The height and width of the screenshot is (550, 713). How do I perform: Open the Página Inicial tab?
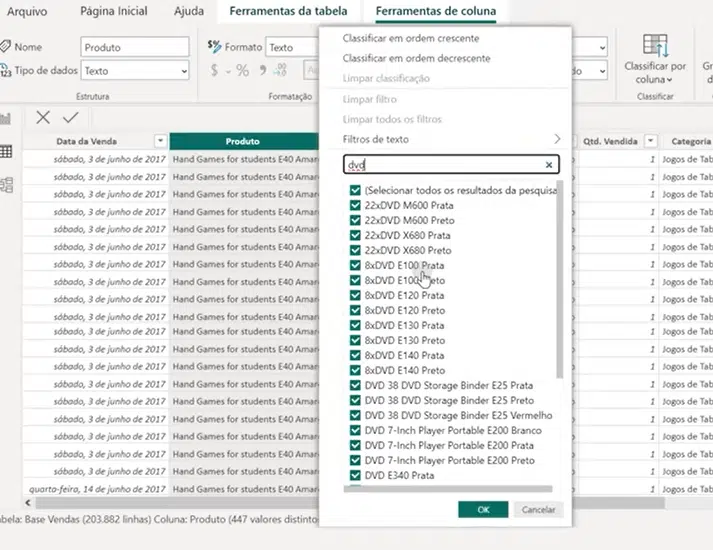pyautogui.click(x=114, y=11)
